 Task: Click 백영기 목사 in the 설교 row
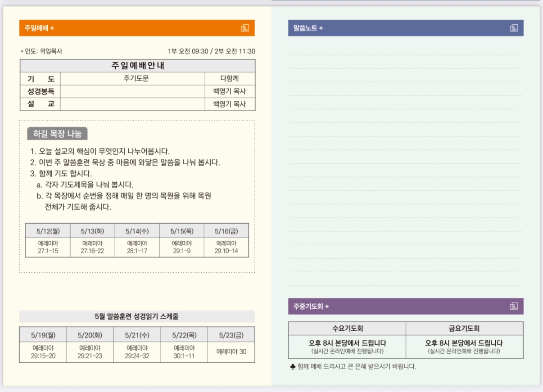[230, 104]
